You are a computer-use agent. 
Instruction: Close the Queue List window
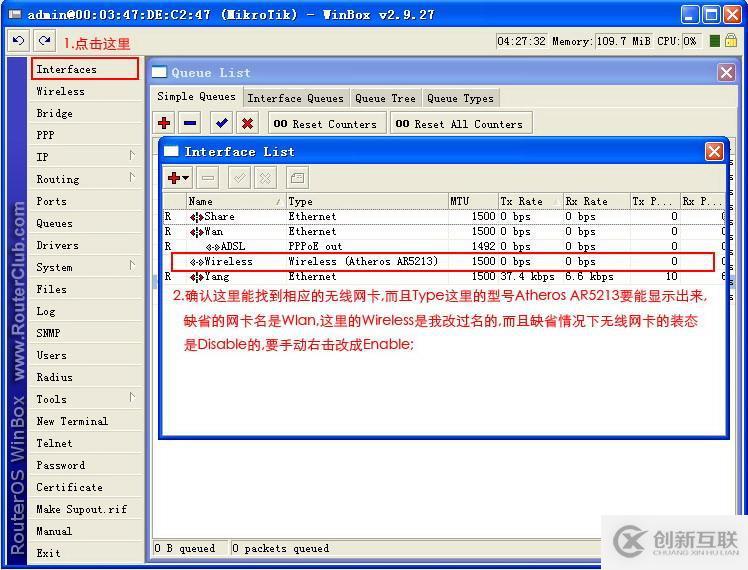point(727,73)
